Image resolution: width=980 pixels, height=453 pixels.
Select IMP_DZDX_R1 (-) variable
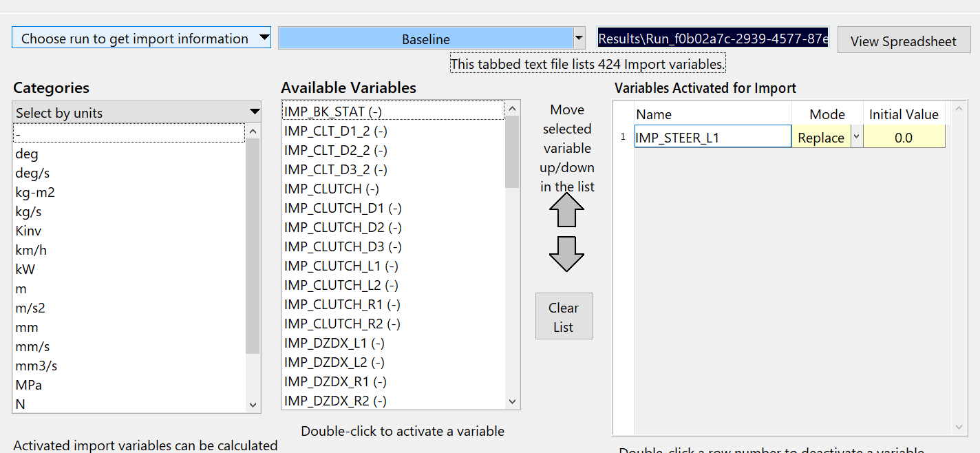pos(393,381)
